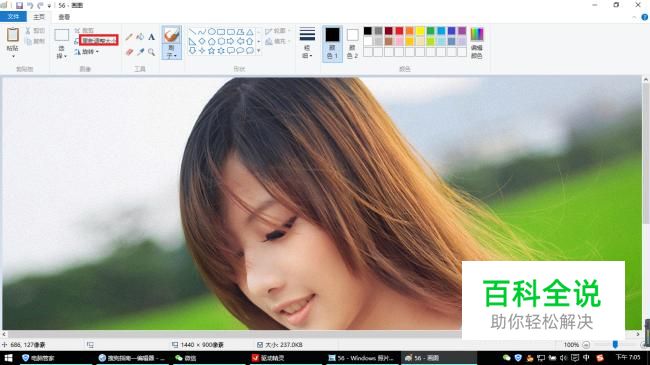Pick the red color swatch
Viewport: 650px width, 365px height.
(399, 31)
